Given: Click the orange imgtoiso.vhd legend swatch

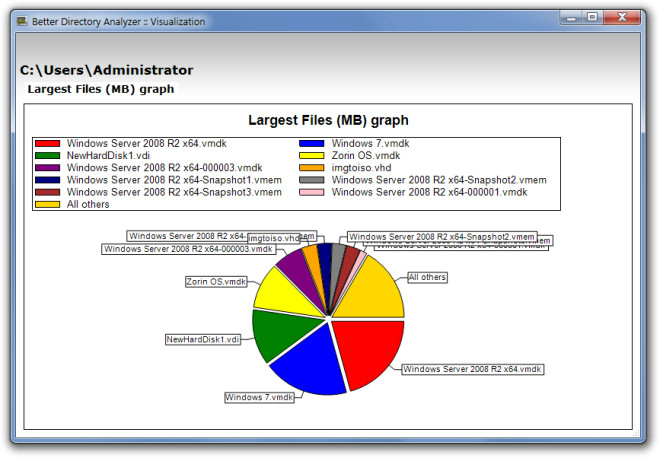Looking at the screenshot, I should pos(312,168).
